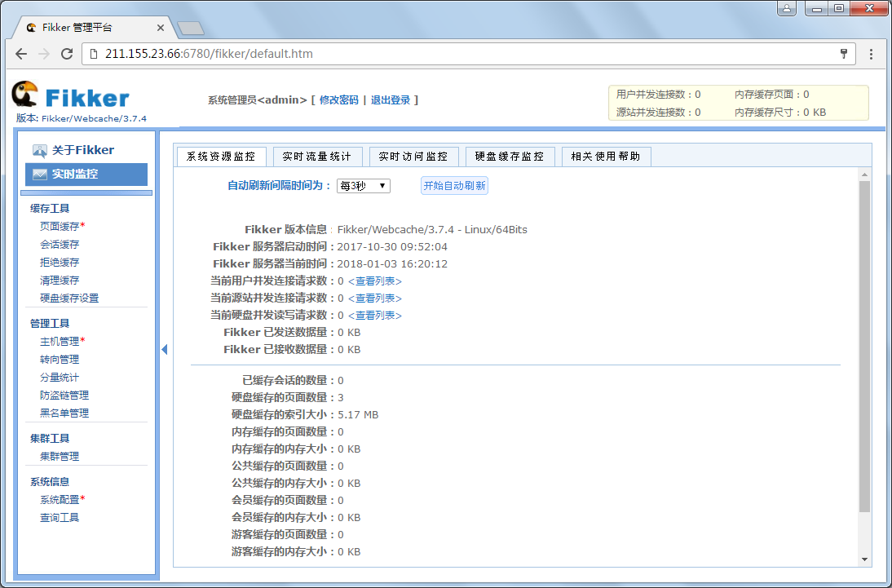892x588 pixels.
Task: Switch to the 实时流量统计 tab
Action: [x=317, y=157]
